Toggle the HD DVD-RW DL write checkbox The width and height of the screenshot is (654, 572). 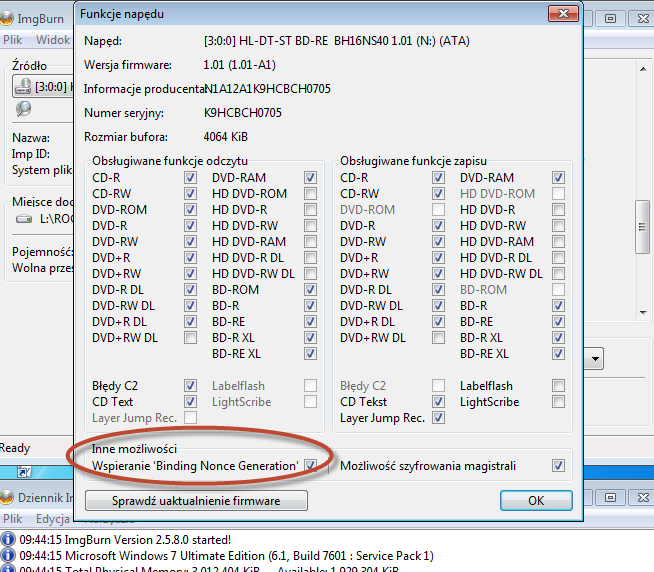tap(558, 274)
